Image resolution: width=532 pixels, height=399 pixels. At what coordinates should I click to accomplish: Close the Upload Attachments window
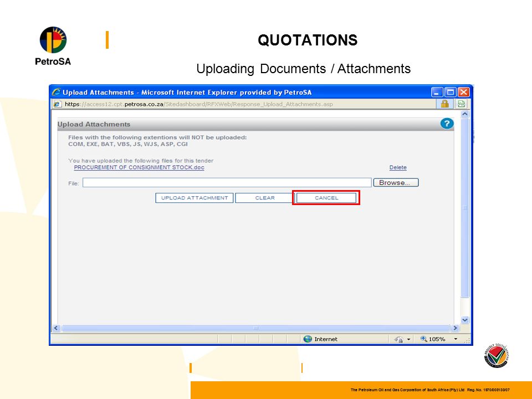(x=463, y=92)
